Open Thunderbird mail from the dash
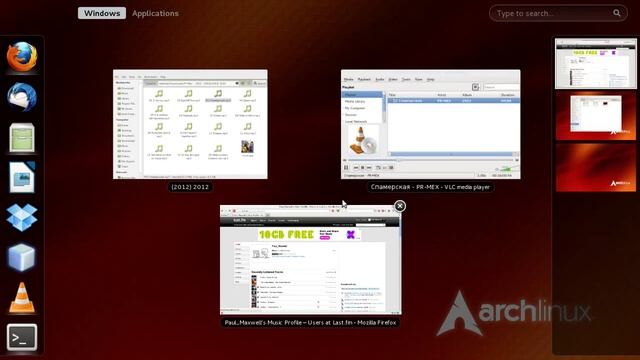This screenshot has height=360, width=640. pyautogui.click(x=22, y=97)
